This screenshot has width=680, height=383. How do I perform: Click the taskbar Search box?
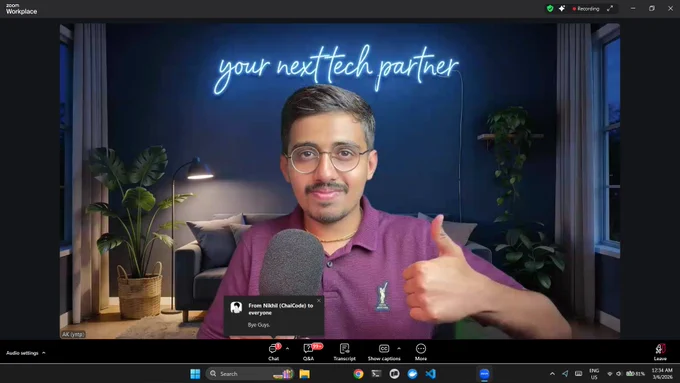(x=250, y=373)
